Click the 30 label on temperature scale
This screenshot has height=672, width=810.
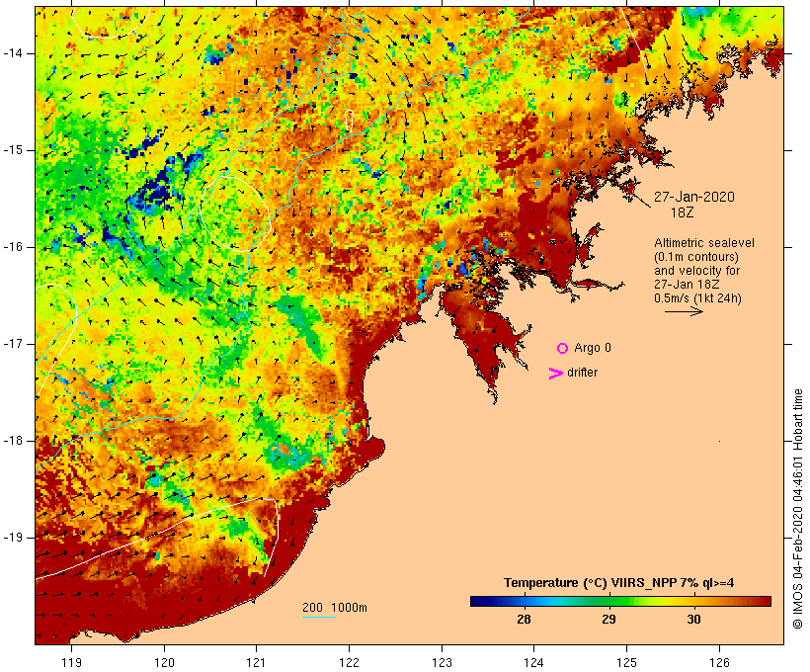click(693, 619)
